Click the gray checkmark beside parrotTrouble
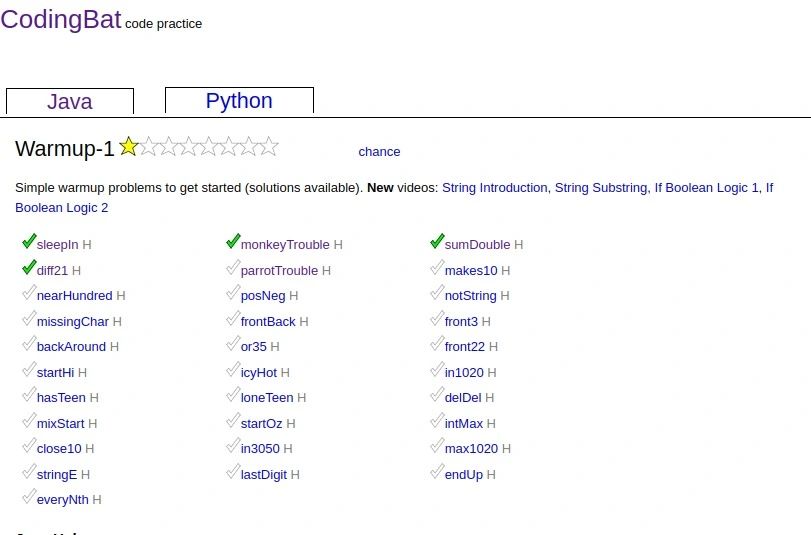The image size is (811, 535). point(233,267)
